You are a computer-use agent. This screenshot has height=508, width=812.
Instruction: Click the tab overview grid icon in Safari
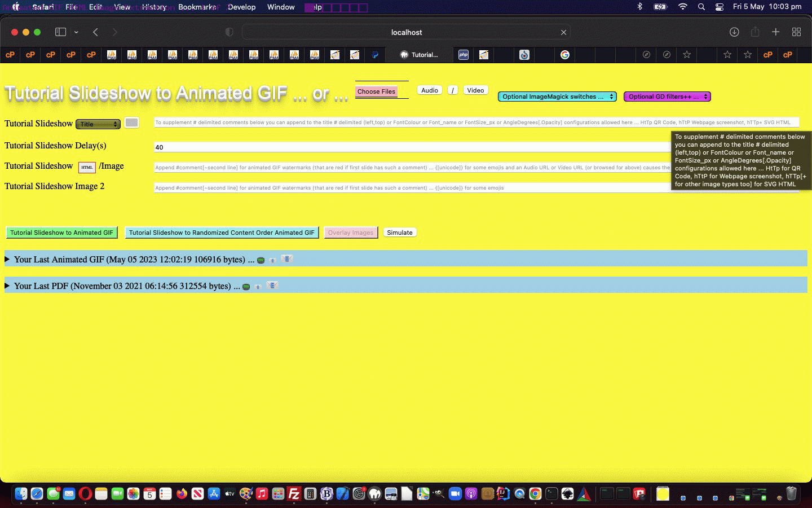coord(797,32)
